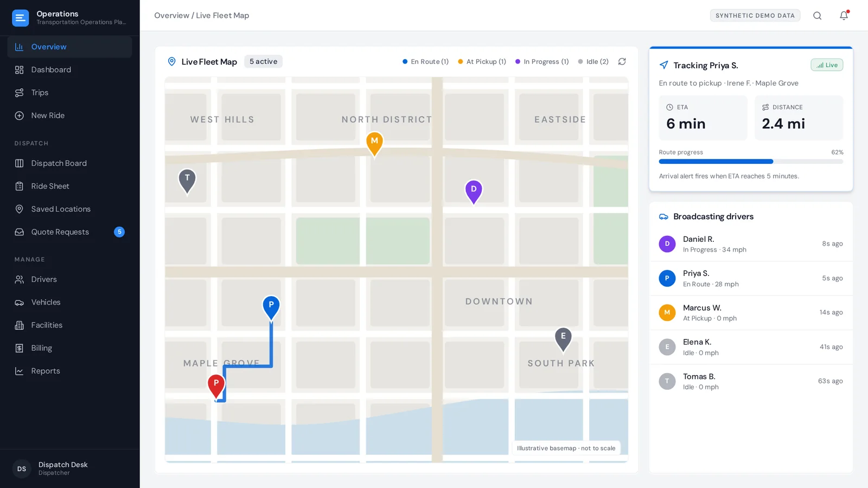Viewport: 868px width, 488px height.
Task: Click the DS user avatar
Action: tap(22, 469)
